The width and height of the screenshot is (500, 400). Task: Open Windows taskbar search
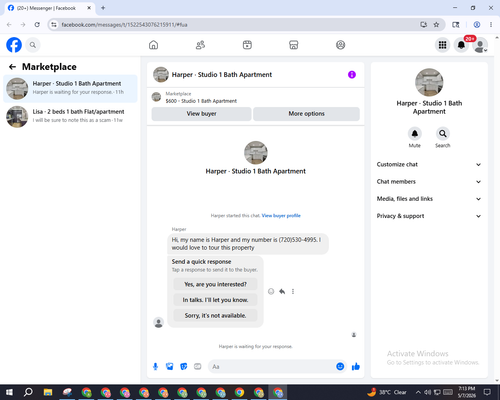28,392
